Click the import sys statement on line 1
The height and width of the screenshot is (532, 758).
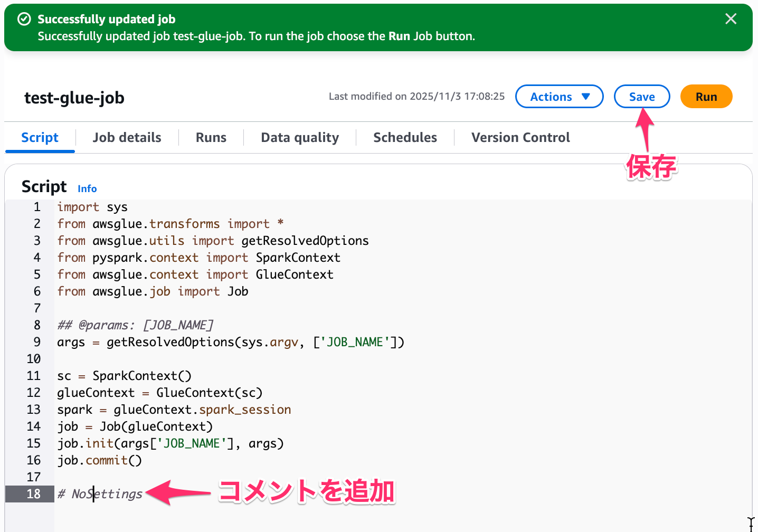(92, 207)
